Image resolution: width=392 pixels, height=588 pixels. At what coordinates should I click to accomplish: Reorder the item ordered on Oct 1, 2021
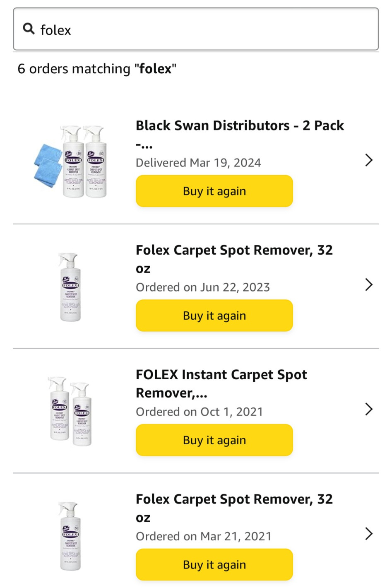click(x=214, y=440)
